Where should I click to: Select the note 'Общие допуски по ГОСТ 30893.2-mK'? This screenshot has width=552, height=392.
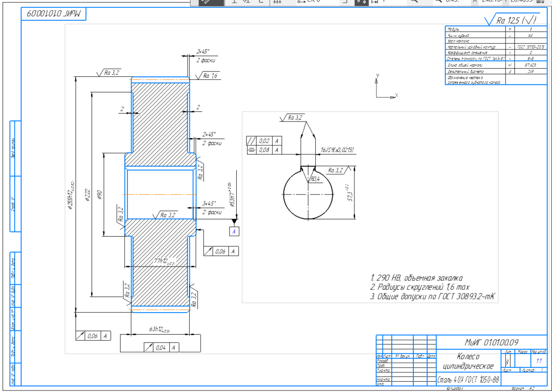[432, 296]
